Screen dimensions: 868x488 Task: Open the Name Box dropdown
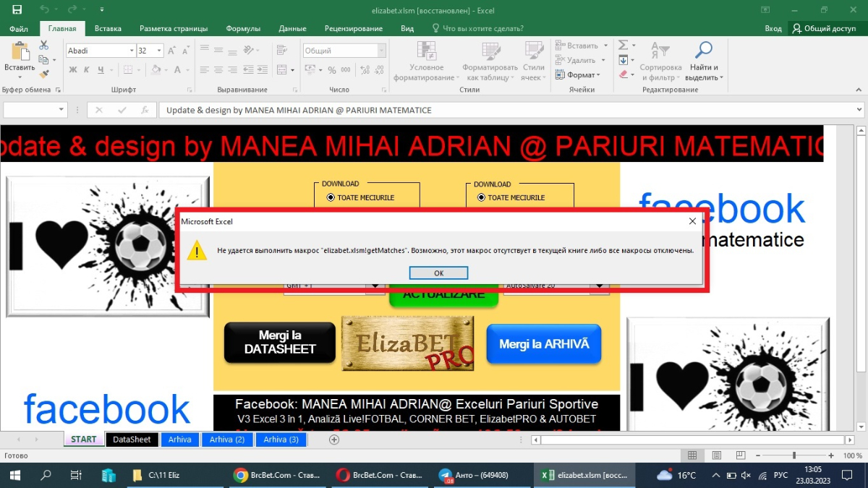[61, 110]
